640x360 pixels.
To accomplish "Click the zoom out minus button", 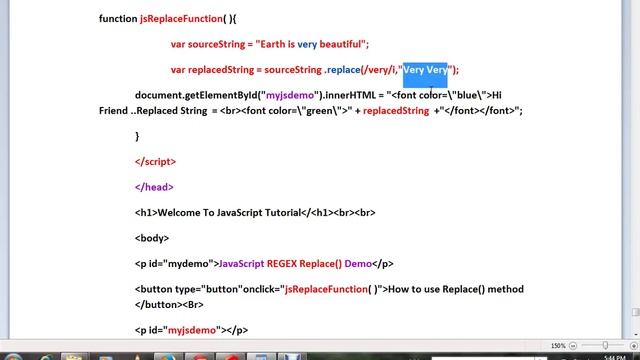I will pos(573,346).
